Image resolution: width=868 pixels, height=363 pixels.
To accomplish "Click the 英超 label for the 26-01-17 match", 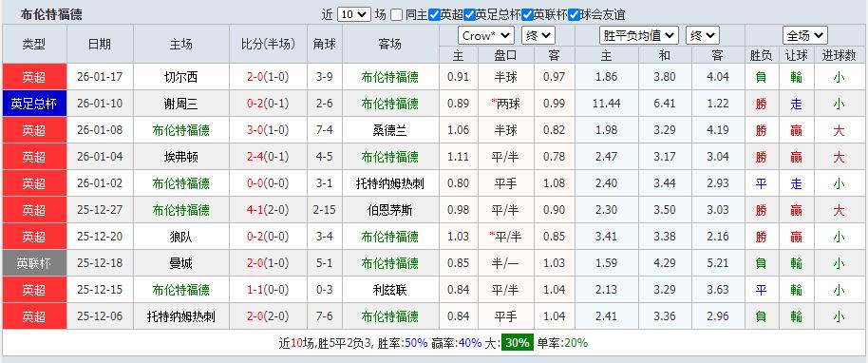I will click(34, 77).
